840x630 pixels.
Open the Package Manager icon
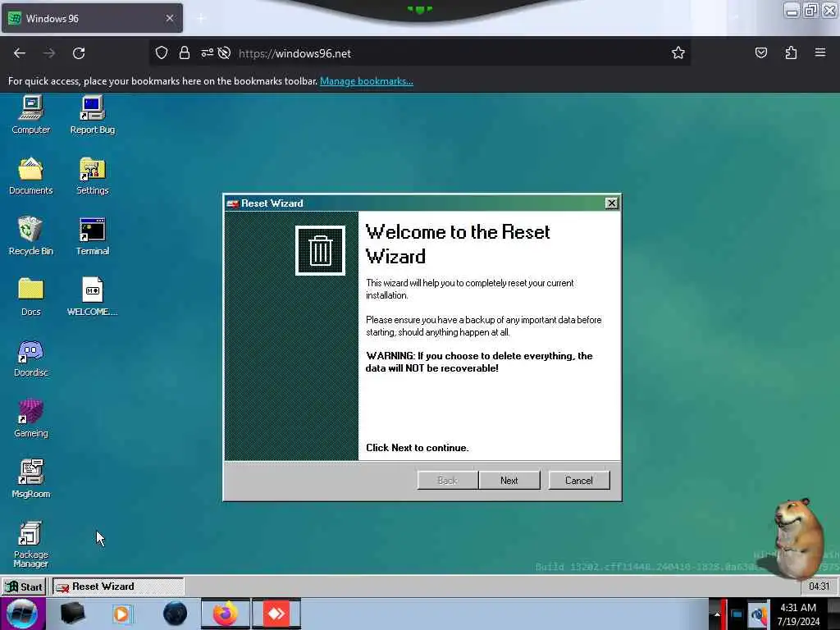(31, 545)
